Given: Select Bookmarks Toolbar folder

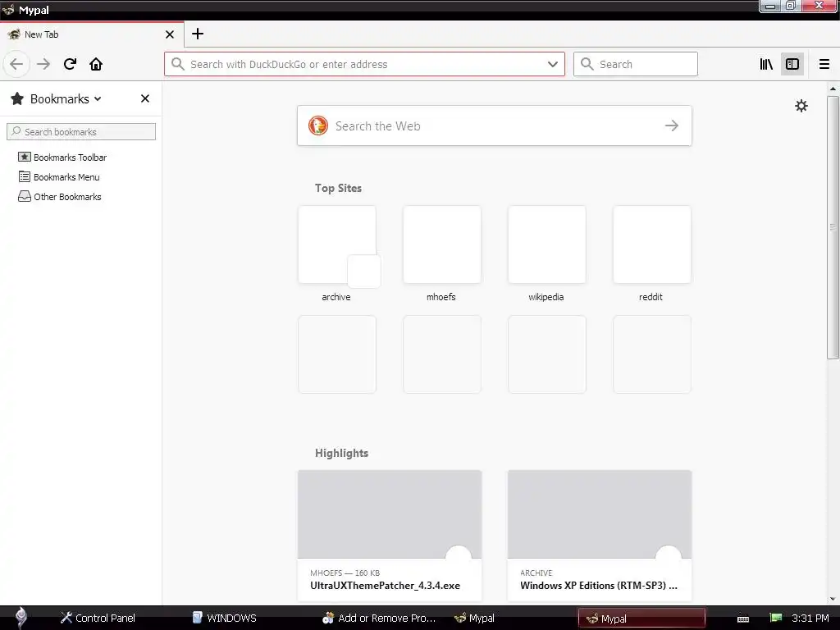Looking at the screenshot, I should pyautogui.click(x=70, y=157).
